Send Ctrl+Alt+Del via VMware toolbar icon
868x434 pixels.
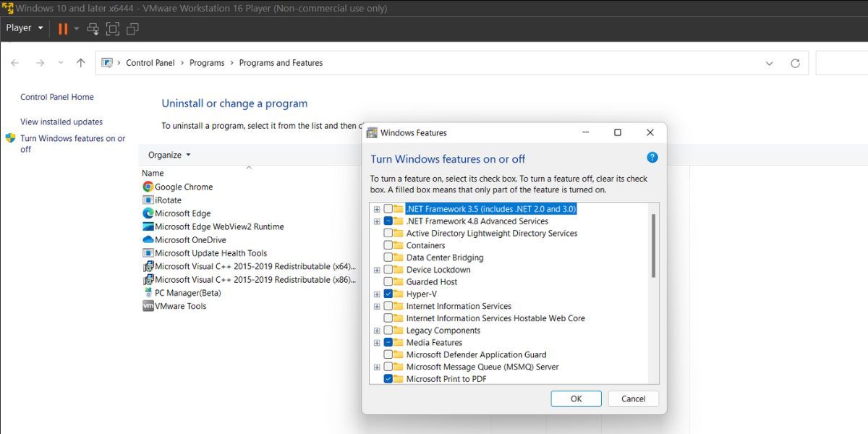[x=93, y=28]
